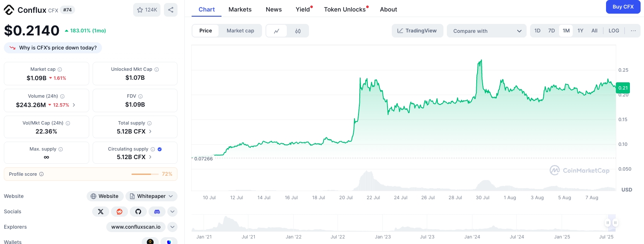Image resolution: width=644 pixels, height=244 pixels.
Task: Click FDV info icon
Action: pyautogui.click(x=140, y=96)
